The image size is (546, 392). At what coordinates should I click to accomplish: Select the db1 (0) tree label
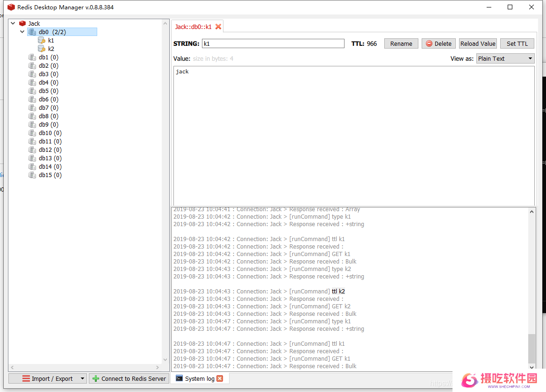(49, 57)
